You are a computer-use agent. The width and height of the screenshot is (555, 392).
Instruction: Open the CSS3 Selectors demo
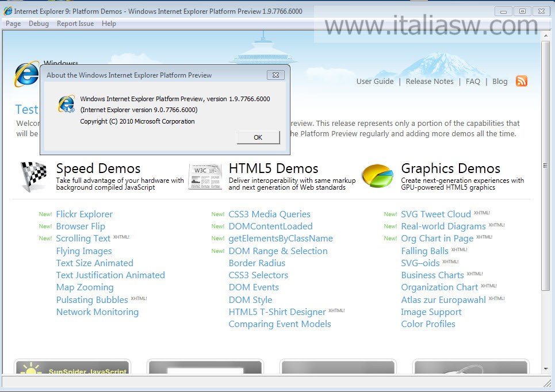coord(258,275)
